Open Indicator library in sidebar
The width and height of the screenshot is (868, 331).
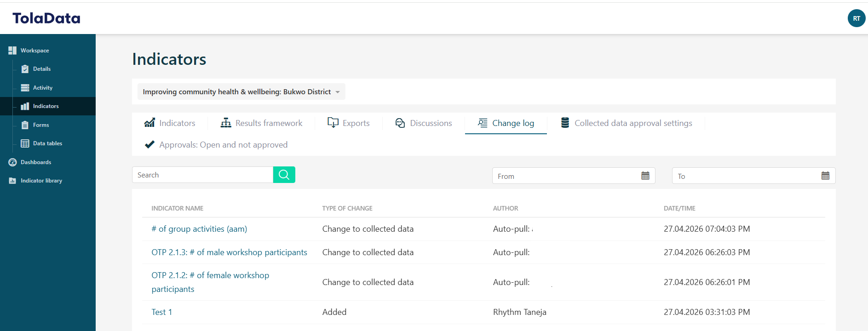point(41,181)
